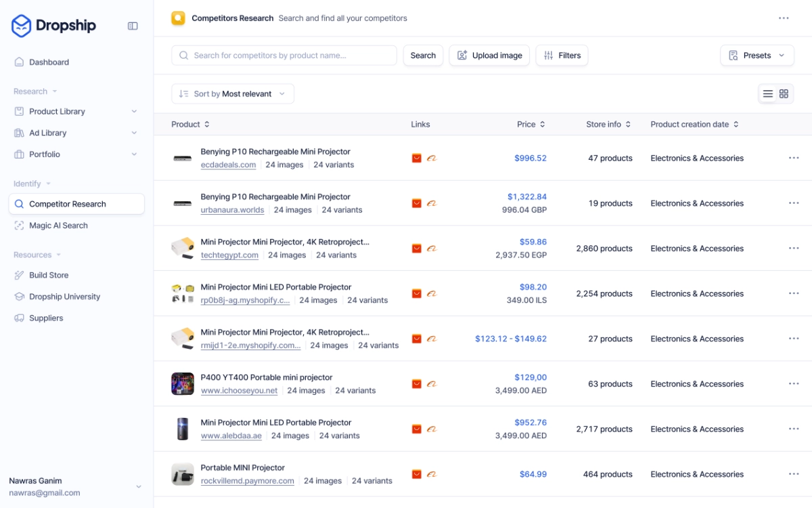Click AliExpress icon in ecdadeals.com row
The height and width of the screenshot is (508, 812).
[417, 158]
